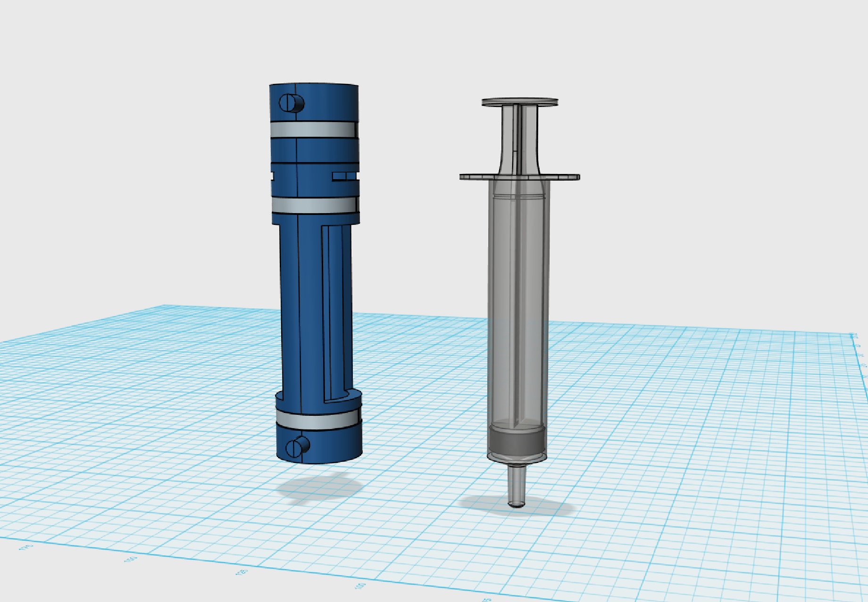The image size is (868, 602).
Task: Click the grid ruler label 175
Action: [x=26, y=547]
